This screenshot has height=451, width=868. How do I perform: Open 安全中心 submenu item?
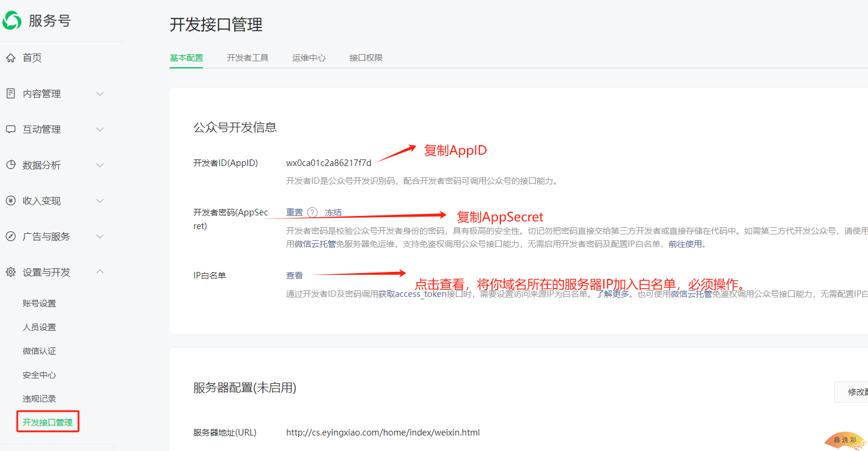[39, 375]
